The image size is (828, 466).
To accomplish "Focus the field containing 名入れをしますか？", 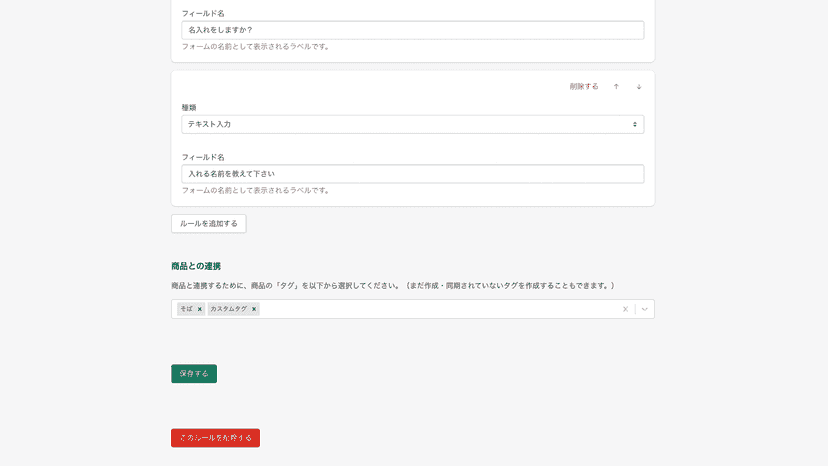I will pyautogui.click(x=412, y=30).
